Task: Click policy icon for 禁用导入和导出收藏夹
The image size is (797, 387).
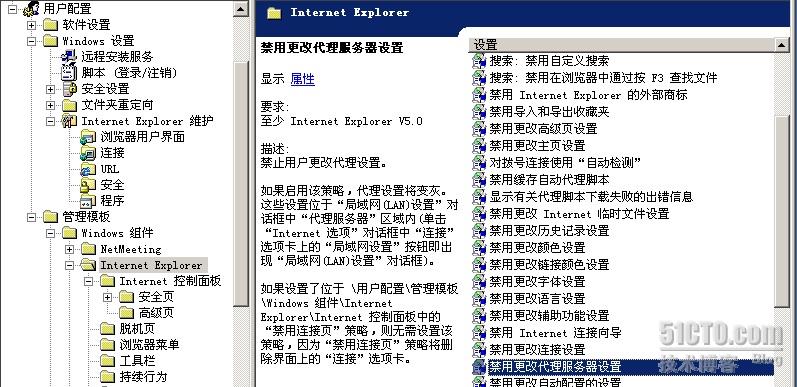Action: pyautogui.click(x=479, y=112)
